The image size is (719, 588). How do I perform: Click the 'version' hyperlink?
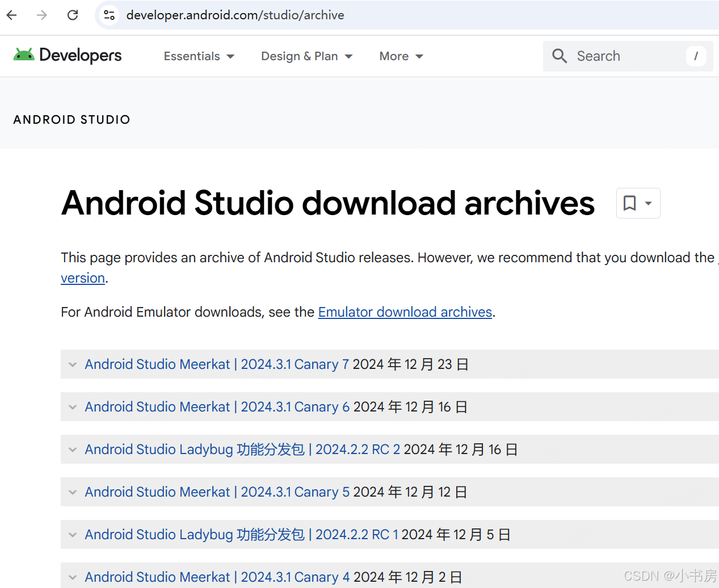83,278
